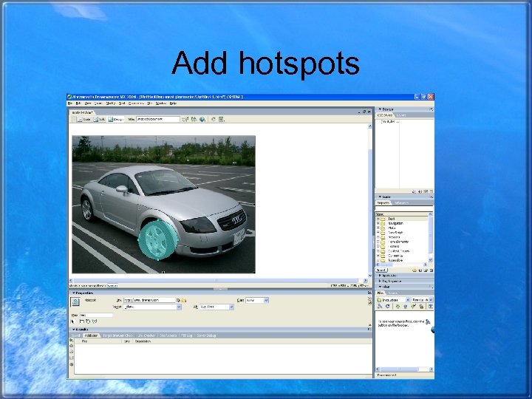Click the Refresh Design View icon
The width and height of the screenshot is (532, 399).
click(214, 119)
